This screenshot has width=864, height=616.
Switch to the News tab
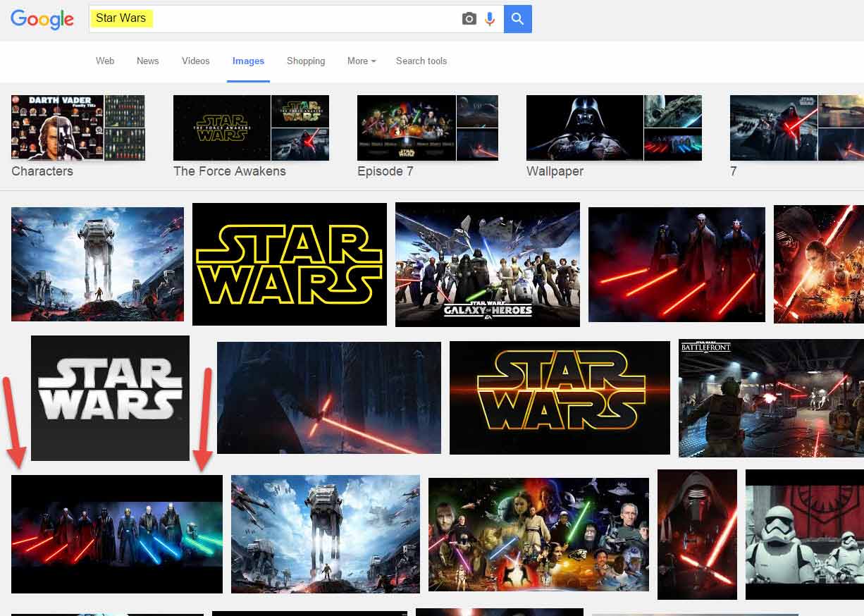click(147, 61)
